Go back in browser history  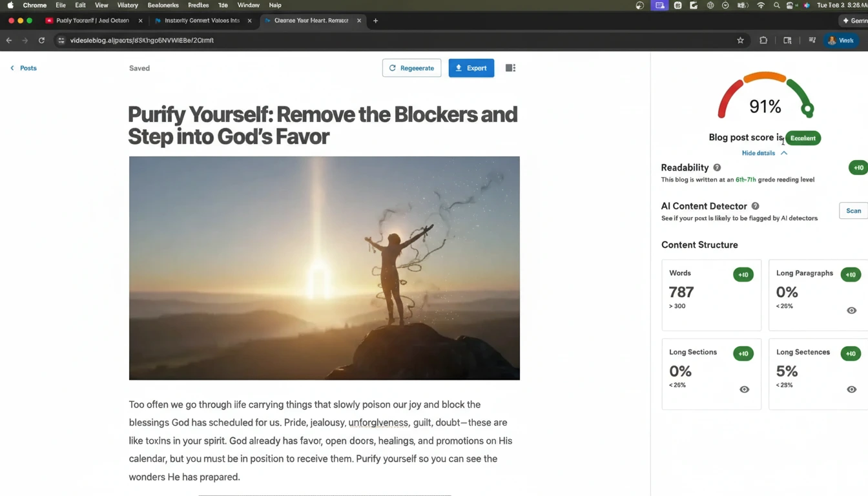(9, 40)
